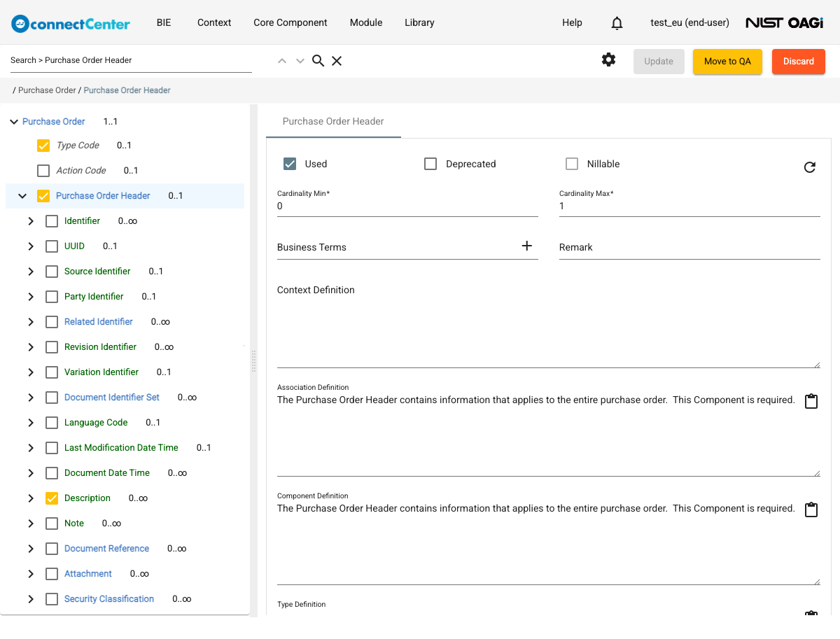Click the connectCenter logo
The image size is (840, 639).
coord(71,23)
